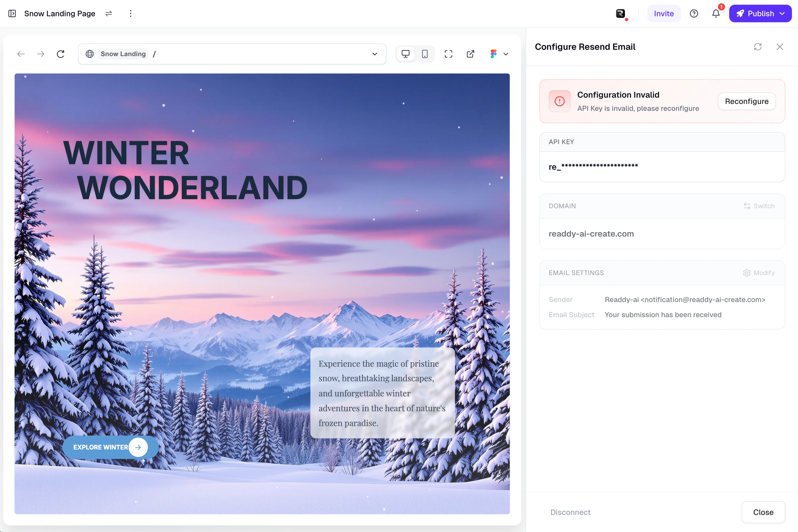Click the Reconfigure button
Screen dimensions: 798x532
(747, 102)
